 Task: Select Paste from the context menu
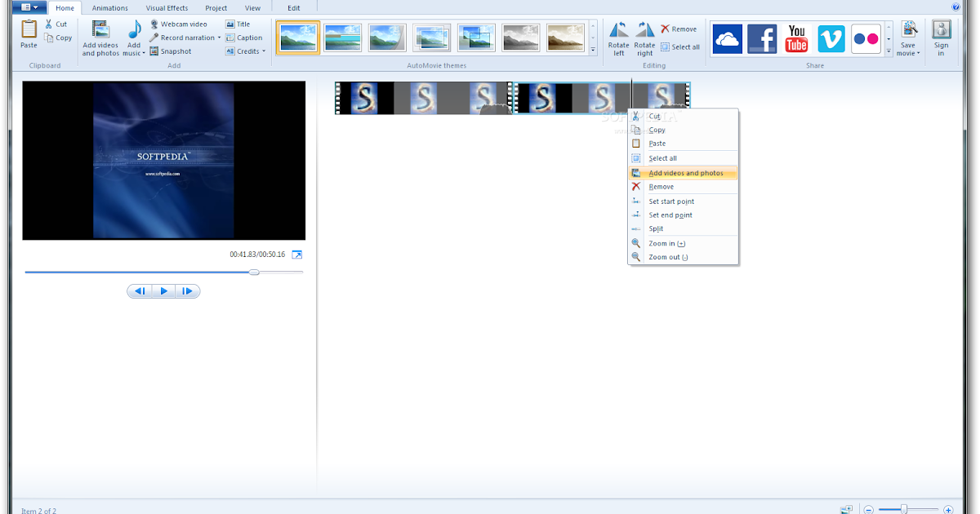click(684, 144)
